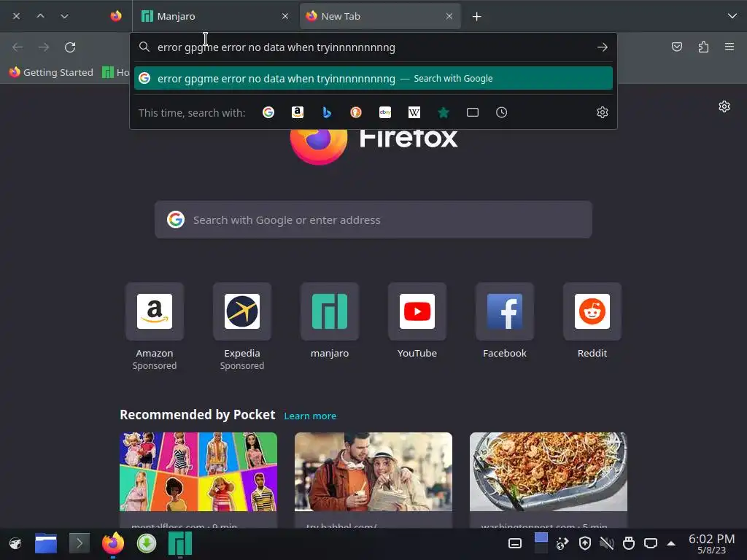The width and height of the screenshot is (747, 560).
Task: Open the Learn more Pocket link
Action: pos(310,416)
